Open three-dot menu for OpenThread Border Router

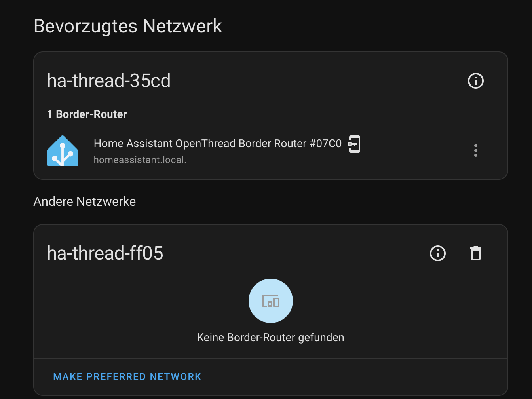pyautogui.click(x=475, y=150)
